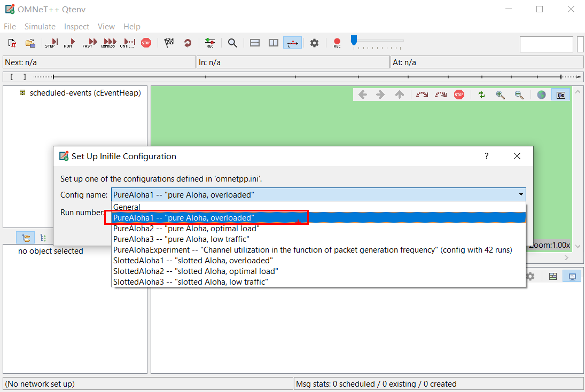Click the RUN simulation button

point(69,43)
